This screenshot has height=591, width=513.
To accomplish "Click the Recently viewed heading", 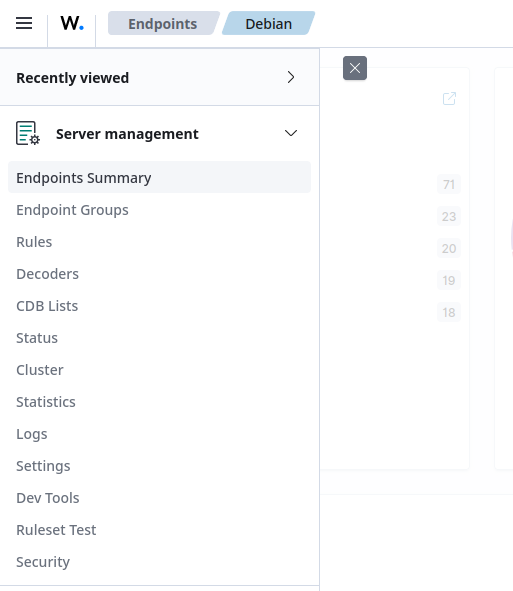I will click(x=72, y=78).
